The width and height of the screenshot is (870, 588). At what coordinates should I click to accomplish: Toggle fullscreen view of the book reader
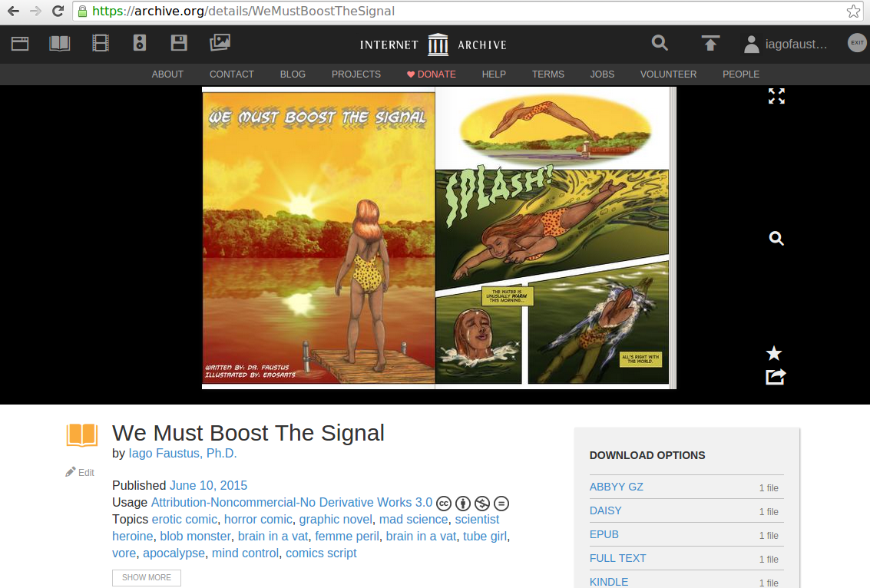pos(776,96)
